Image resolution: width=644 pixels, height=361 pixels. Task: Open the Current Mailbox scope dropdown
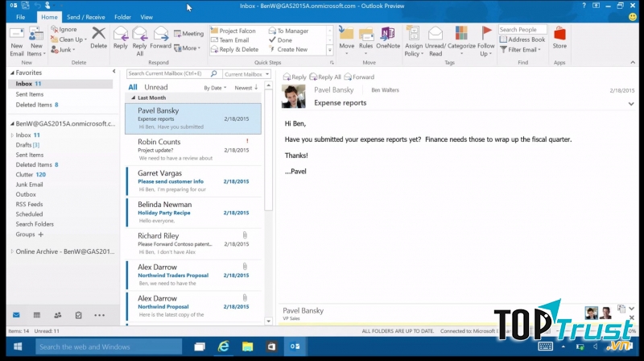[246, 74]
